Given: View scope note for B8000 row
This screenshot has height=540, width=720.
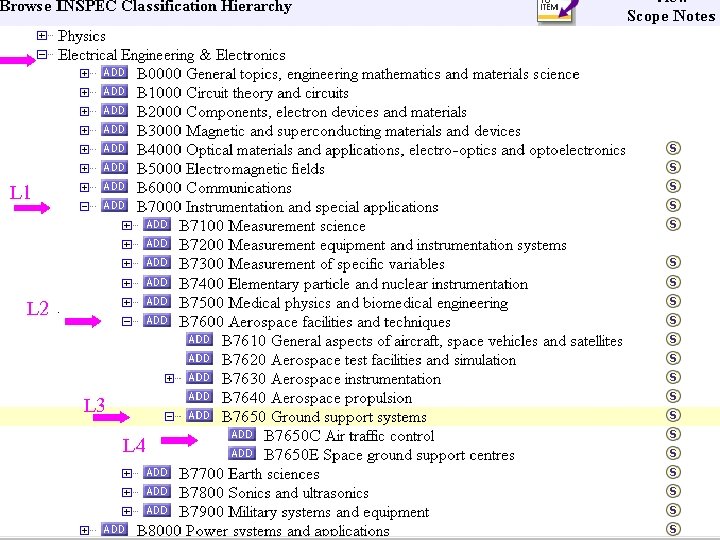Looking at the screenshot, I should pos(673,529).
